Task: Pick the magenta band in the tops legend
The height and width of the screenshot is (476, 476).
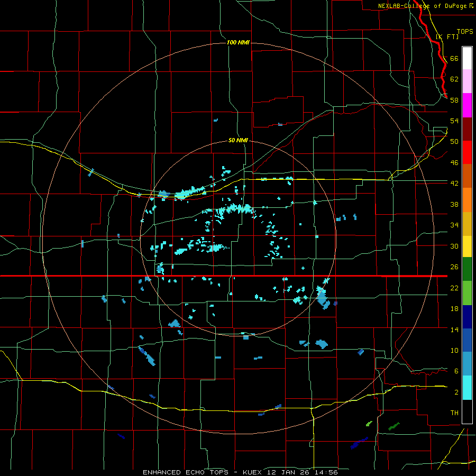Action: pos(467,105)
